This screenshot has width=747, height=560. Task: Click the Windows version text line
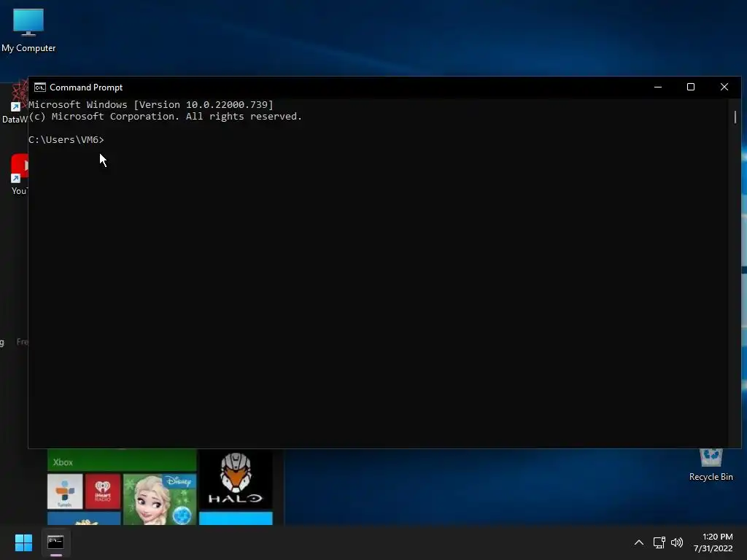151,105
